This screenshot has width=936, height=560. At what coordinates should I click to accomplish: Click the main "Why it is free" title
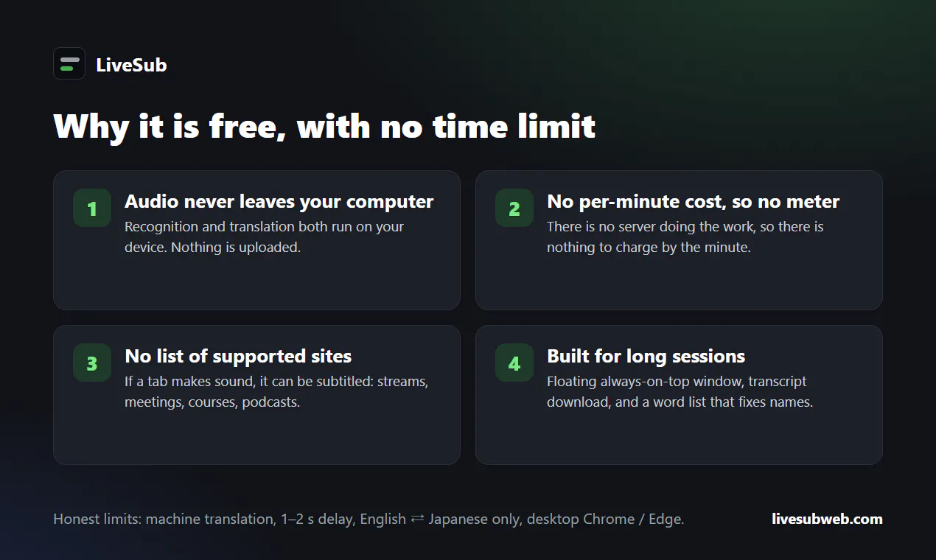(x=324, y=126)
